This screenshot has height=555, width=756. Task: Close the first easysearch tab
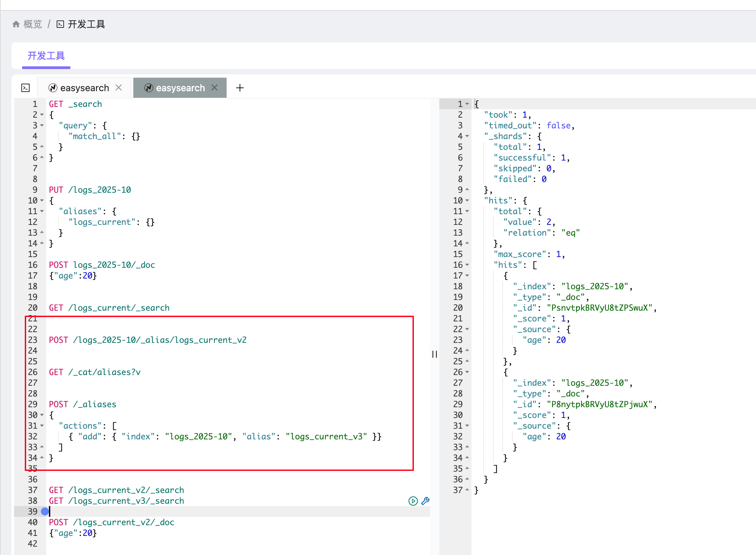pos(119,88)
